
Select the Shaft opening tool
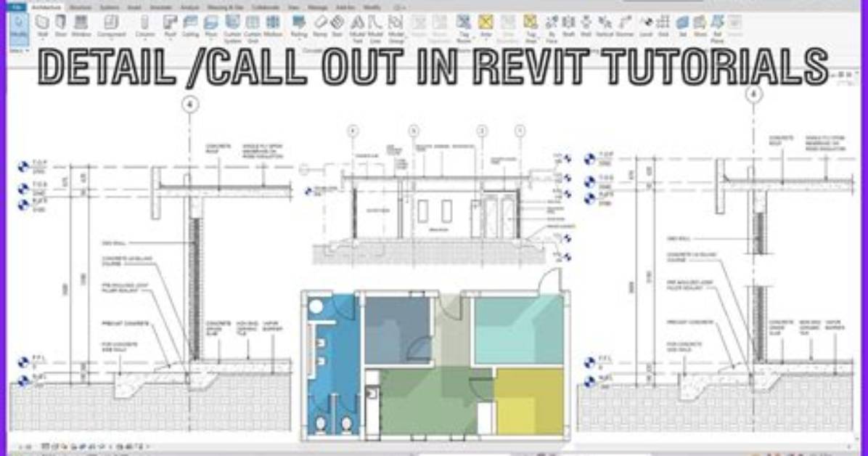point(568,25)
